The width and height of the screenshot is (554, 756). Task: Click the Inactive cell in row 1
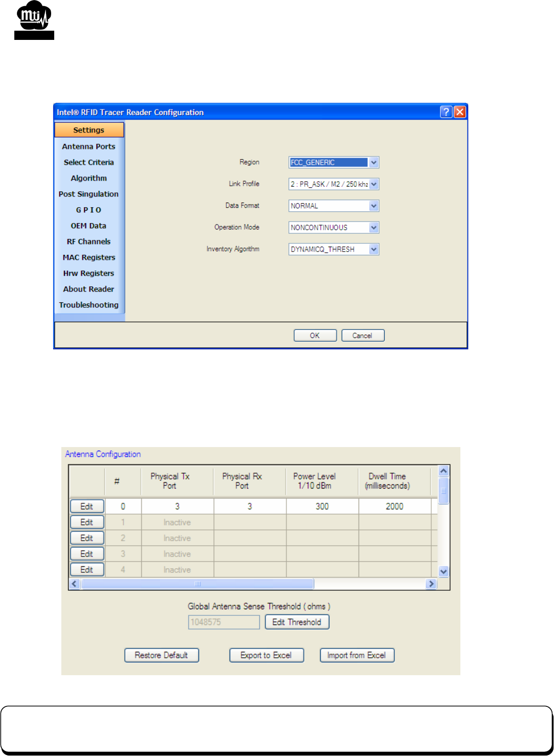tap(177, 522)
